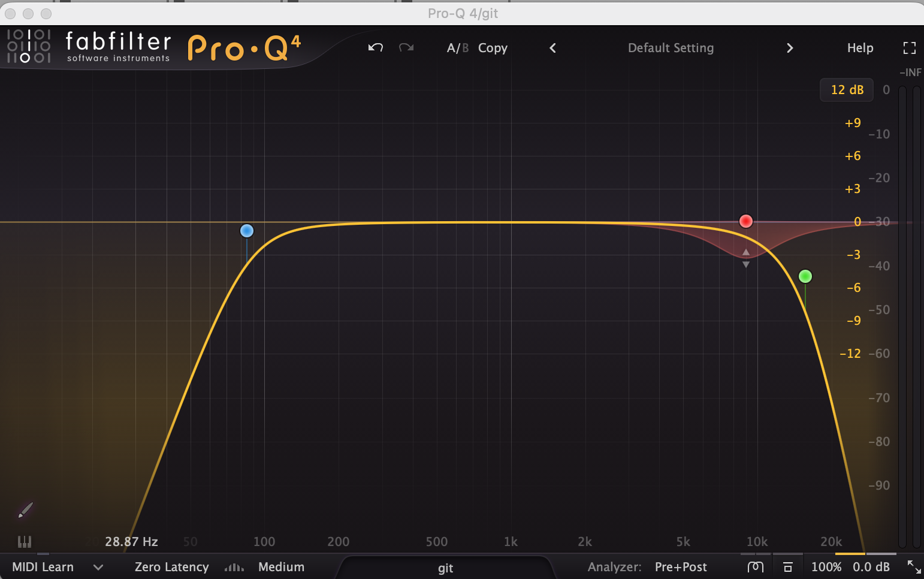Select the red EQ band node
This screenshot has height=579, width=924.
point(745,221)
